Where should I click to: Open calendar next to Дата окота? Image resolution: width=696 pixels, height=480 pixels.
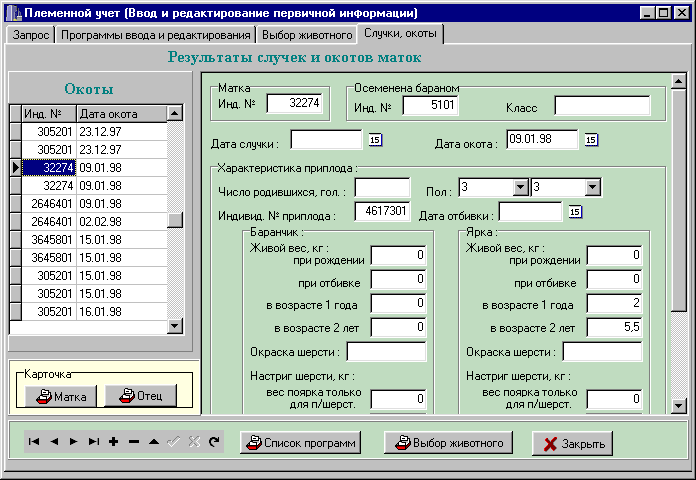591,140
